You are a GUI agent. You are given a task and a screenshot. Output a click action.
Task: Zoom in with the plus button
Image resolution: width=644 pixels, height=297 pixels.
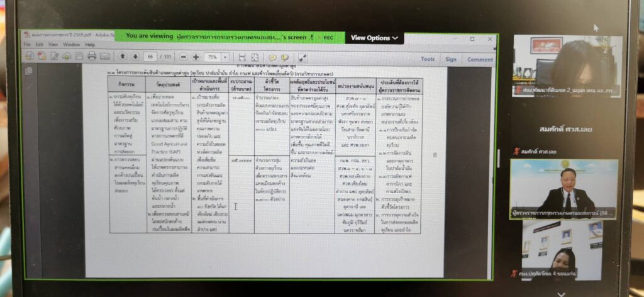196,57
